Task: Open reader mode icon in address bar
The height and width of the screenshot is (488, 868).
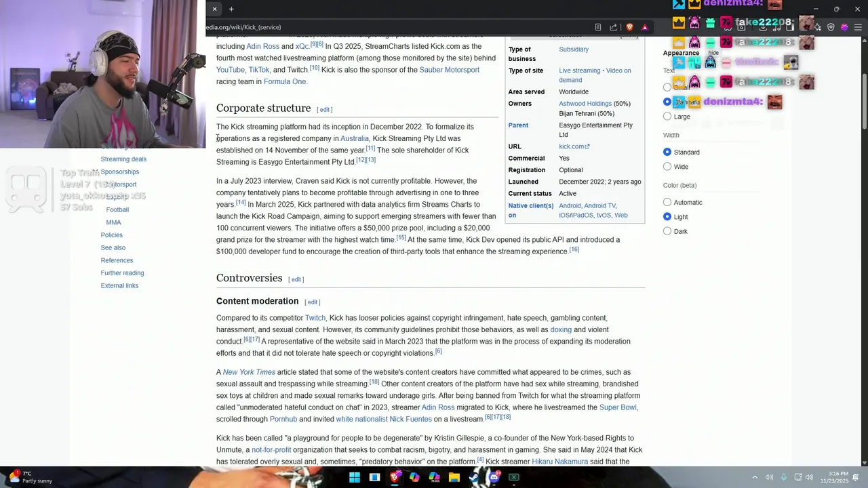Action: coord(597,27)
